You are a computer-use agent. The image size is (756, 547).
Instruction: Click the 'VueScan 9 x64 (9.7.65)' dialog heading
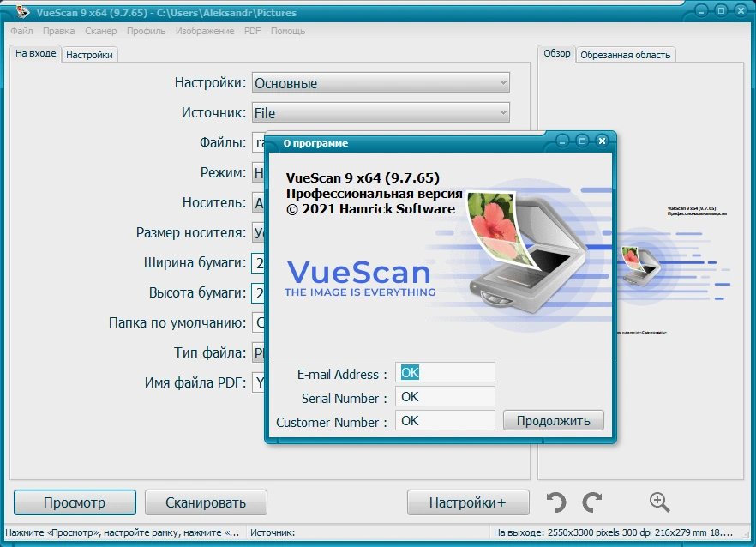tap(363, 178)
